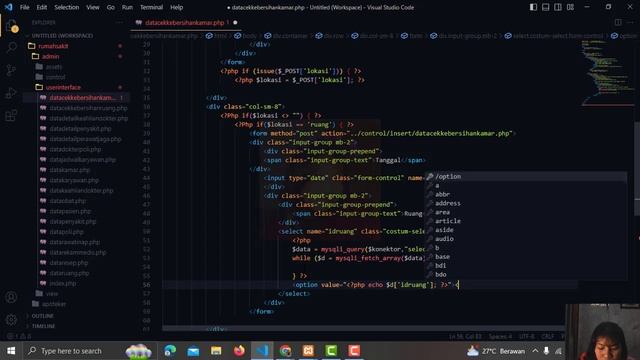This screenshot has height=360, width=640.
Task: Select the article autocomplete suggestion
Action: (x=526, y=221)
